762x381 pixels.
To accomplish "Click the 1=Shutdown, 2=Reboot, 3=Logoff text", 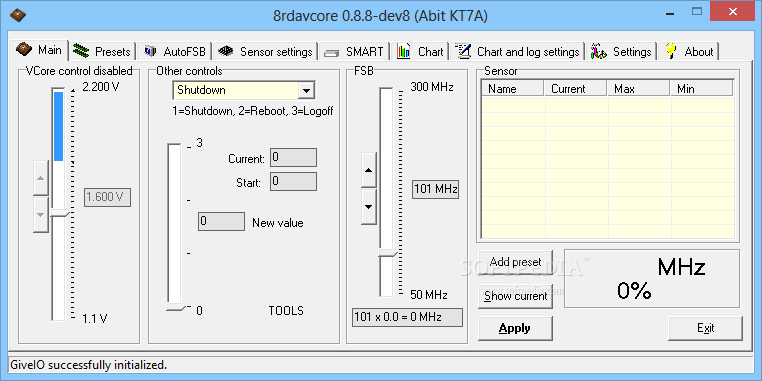I will [x=253, y=111].
